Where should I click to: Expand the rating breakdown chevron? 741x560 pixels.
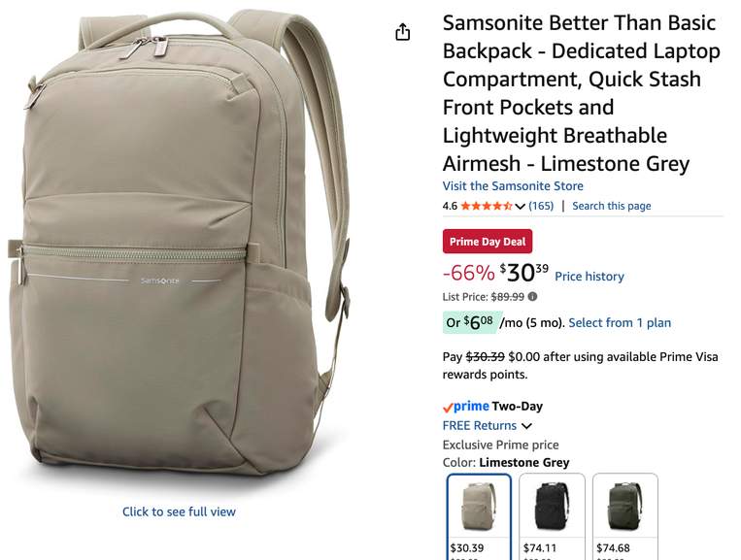(520, 207)
